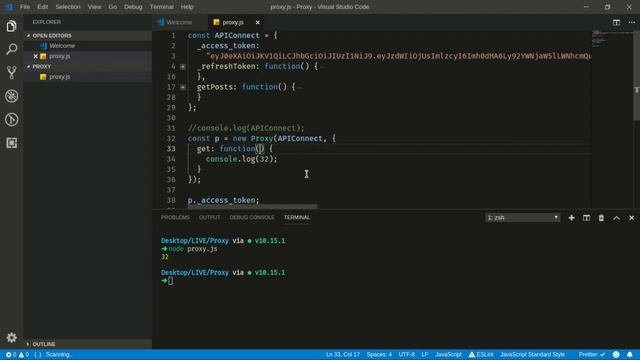Open the Help menu

(187, 7)
